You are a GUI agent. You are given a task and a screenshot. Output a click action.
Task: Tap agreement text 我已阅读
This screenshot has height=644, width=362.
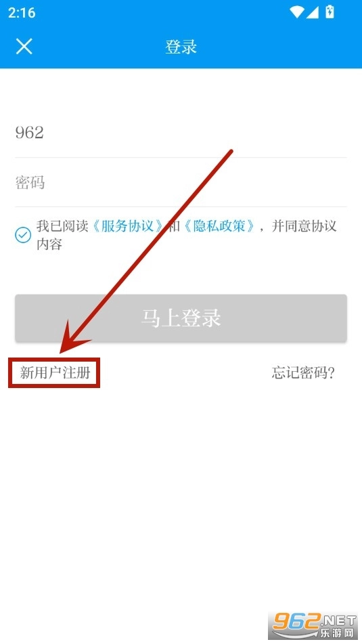tap(62, 226)
